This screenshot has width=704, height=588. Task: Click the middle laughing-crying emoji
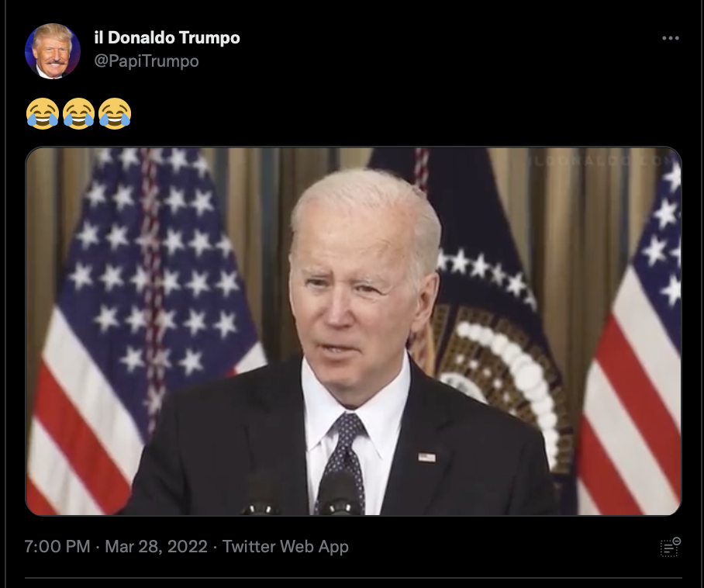[78, 114]
